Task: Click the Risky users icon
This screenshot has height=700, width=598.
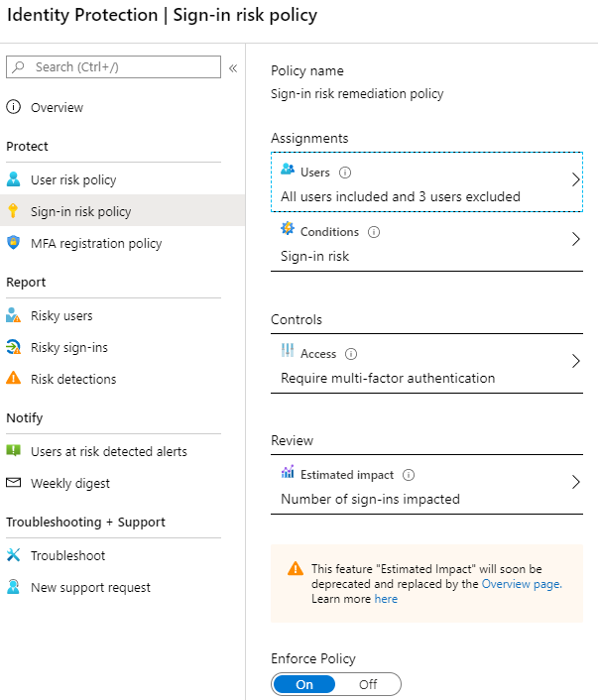Action: 14,315
